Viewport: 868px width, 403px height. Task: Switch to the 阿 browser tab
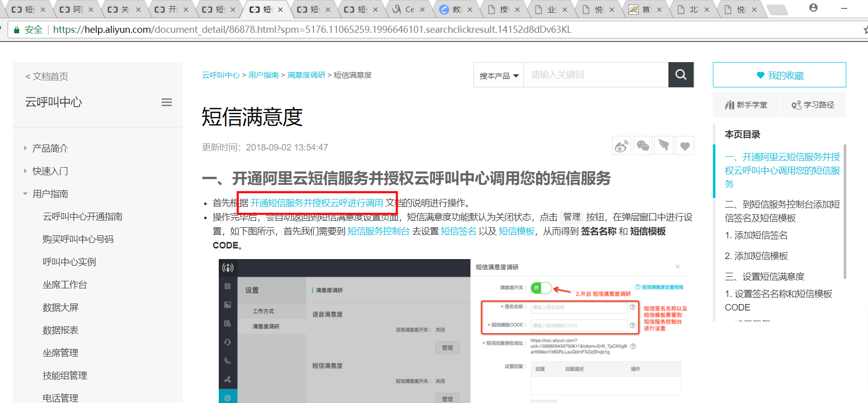tap(76, 9)
